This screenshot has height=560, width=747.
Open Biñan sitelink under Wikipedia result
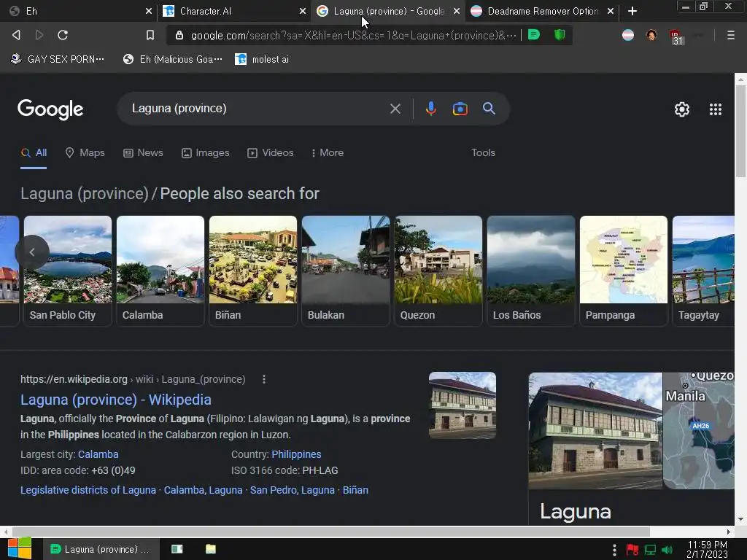[x=355, y=490]
